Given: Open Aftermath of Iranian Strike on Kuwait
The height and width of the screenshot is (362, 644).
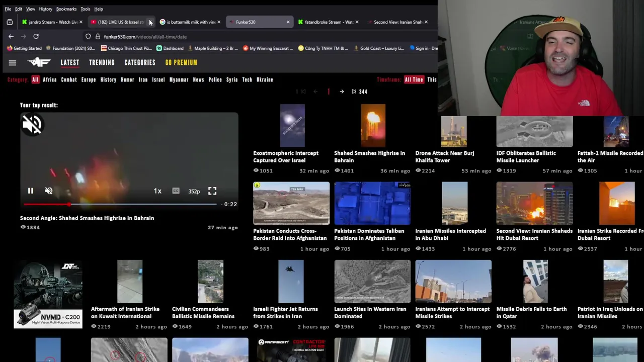Looking at the screenshot, I should (130, 282).
